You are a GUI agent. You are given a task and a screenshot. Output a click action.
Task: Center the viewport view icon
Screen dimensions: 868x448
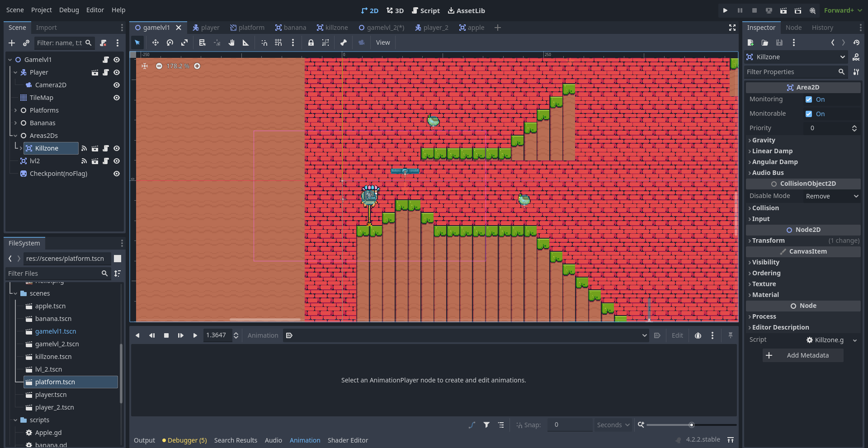[145, 66]
